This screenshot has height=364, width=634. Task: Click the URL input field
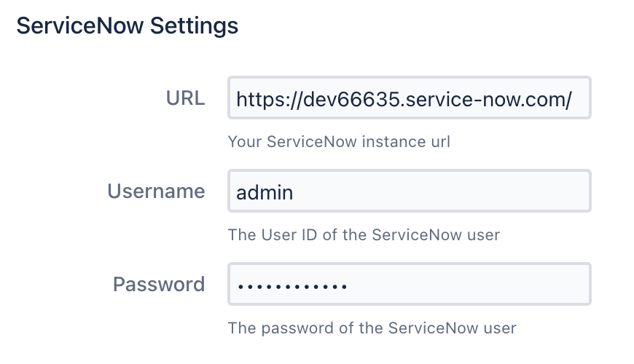tap(409, 98)
